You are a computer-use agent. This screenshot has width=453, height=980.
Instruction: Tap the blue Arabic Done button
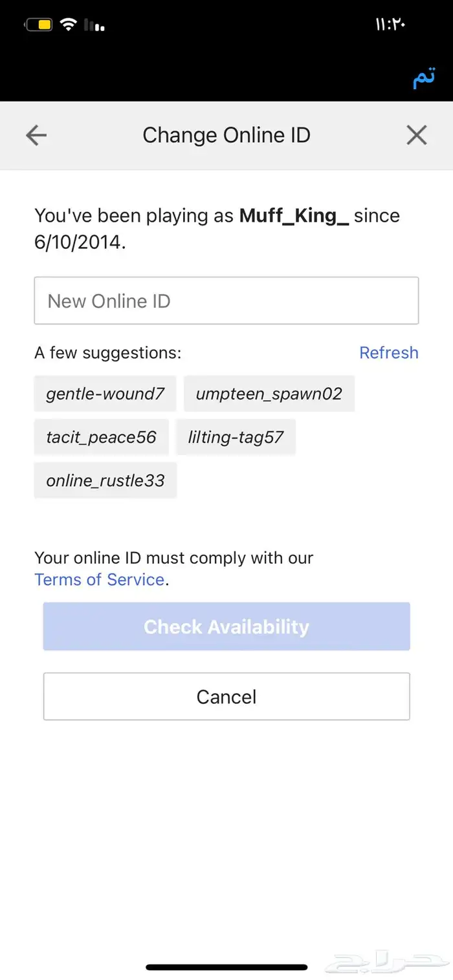(424, 78)
